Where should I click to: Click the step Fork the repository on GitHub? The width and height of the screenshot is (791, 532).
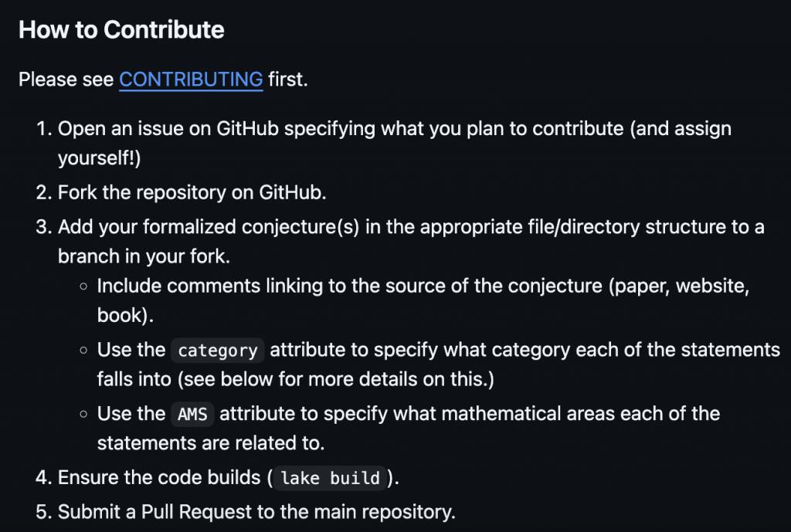click(181, 192)
